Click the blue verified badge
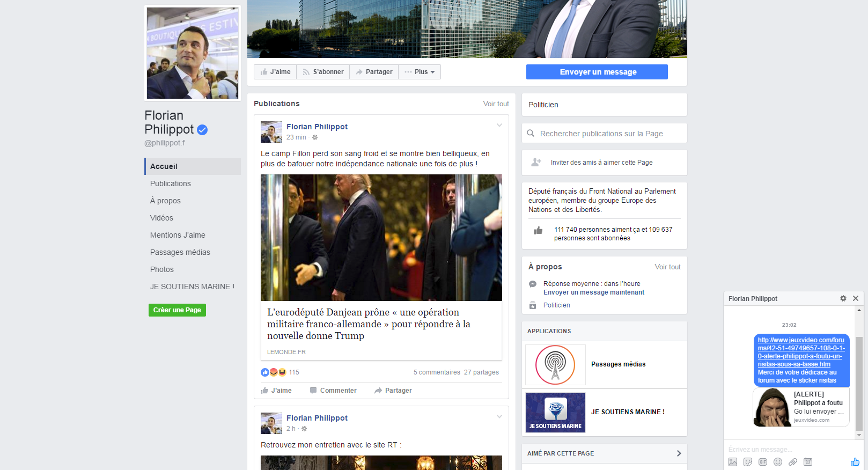This screenshot has width=868, height=470. click(x=202, y=129)
